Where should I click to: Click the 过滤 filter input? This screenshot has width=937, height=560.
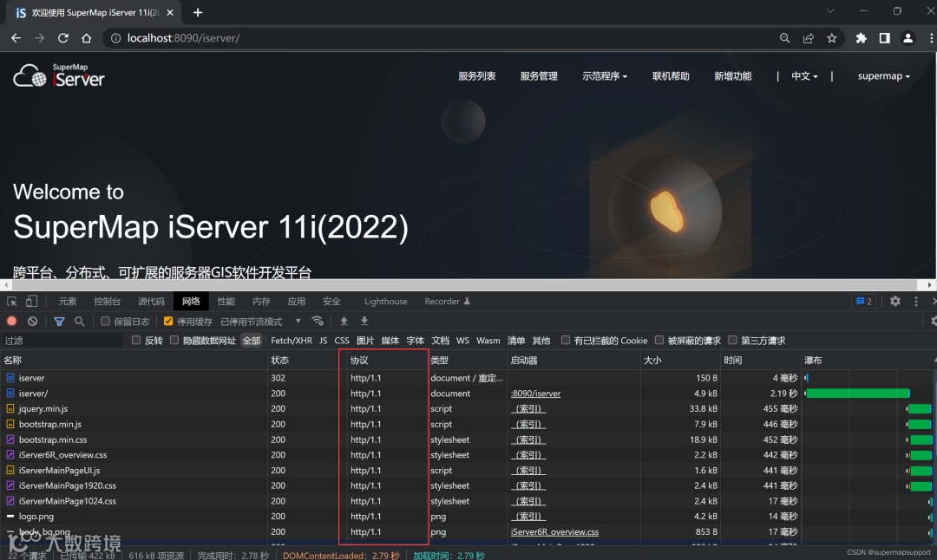coord(62,341)
